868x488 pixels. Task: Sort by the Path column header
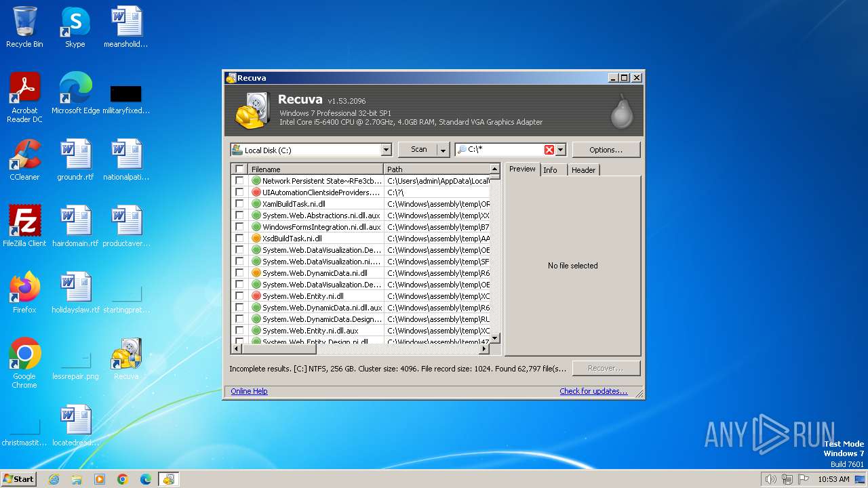coord(437,169)
